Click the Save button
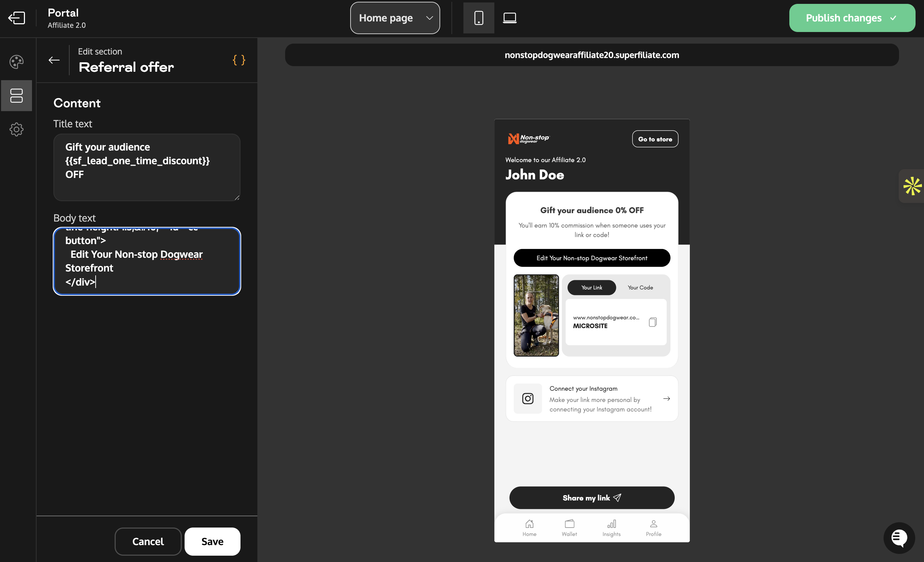This screenshot has width=924, height=562. pos(212,541)
